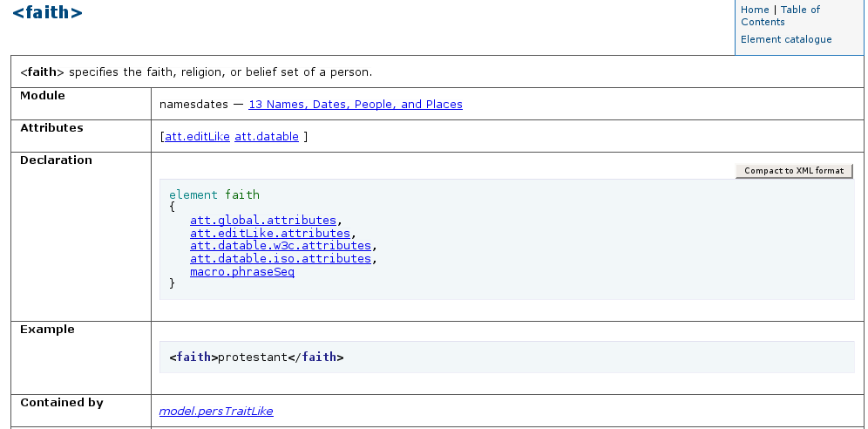Open att.datable.iso.attributes reference

point(280,259)
